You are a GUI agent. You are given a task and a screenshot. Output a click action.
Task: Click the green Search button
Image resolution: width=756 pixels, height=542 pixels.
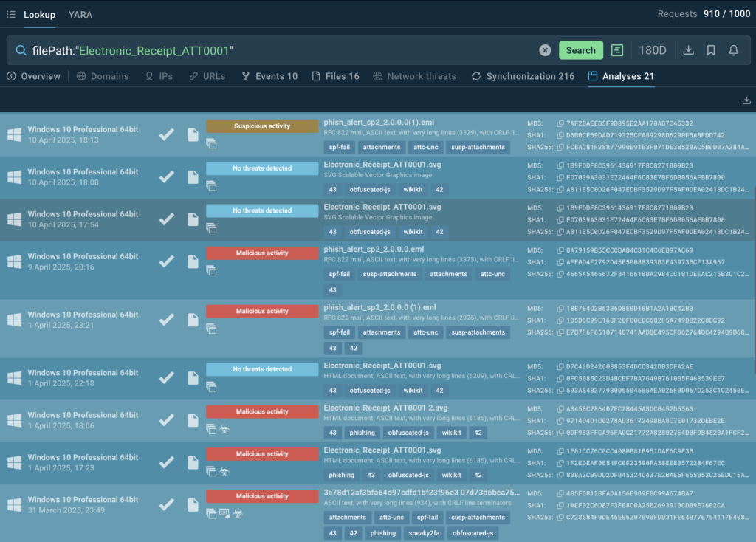(580, 50)
